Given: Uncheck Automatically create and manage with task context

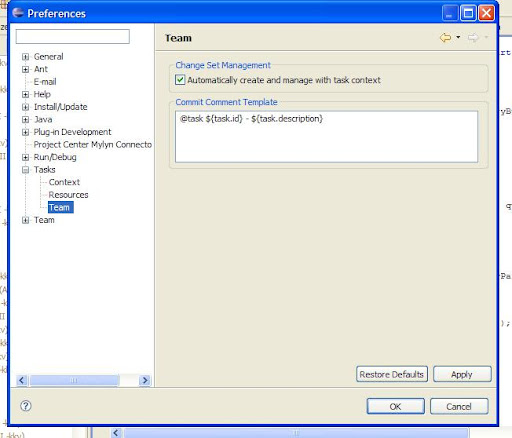Looking at the screenshot, I should coord(180,80).
